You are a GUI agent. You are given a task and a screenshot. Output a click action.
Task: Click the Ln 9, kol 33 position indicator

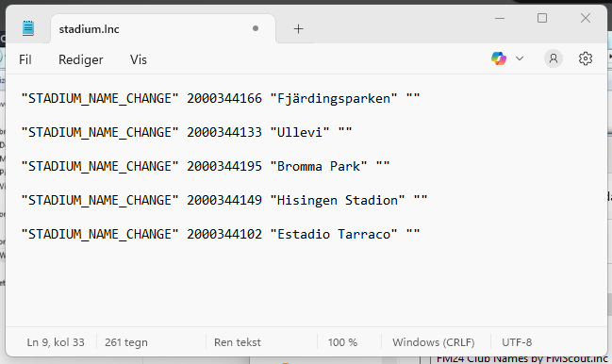pyautogui.click(x=56, y=342)
